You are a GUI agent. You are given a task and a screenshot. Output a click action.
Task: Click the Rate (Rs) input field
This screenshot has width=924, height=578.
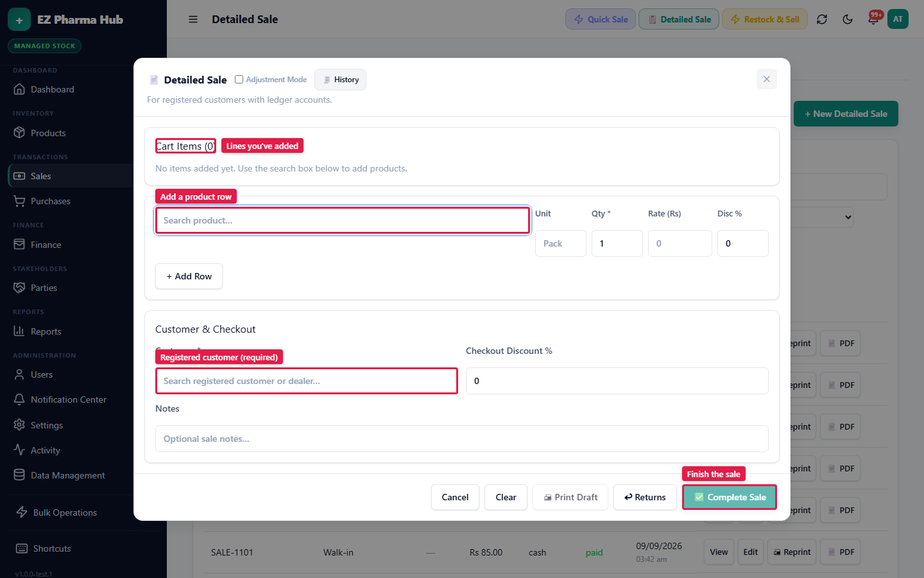[680, 243]
